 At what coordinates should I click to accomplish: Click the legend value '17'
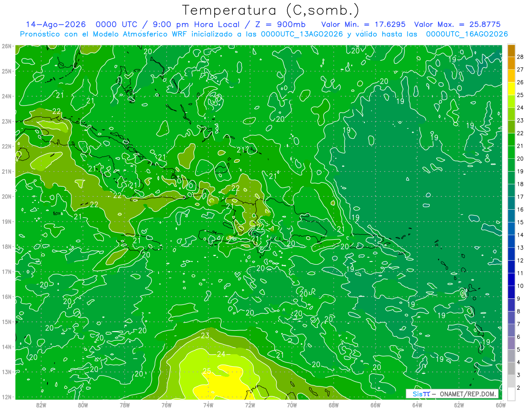click(520, 197)
